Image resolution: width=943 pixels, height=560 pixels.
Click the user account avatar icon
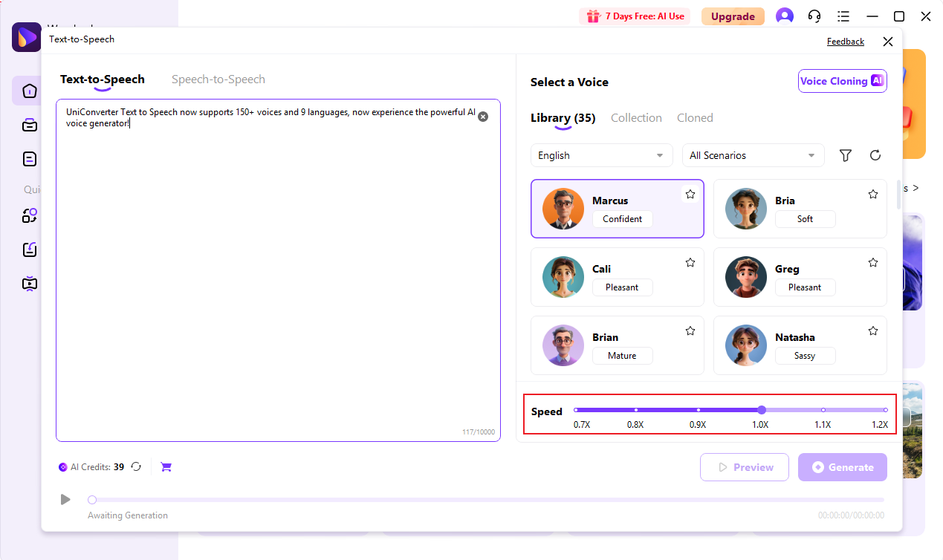(x=784, y=16)
